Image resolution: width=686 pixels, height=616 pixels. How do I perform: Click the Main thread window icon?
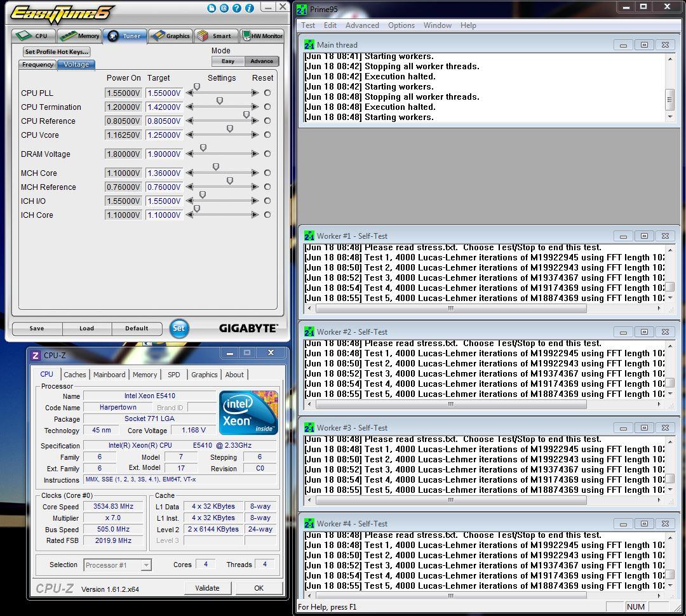tap(309, 44)
